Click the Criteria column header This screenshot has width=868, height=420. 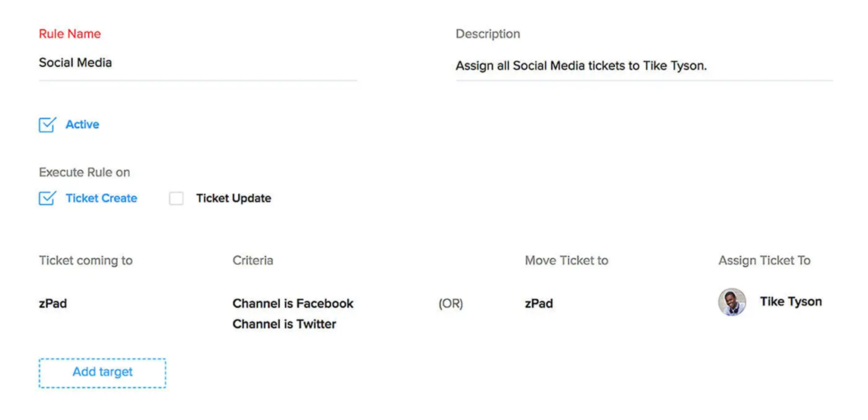click(x=253, y=260)
